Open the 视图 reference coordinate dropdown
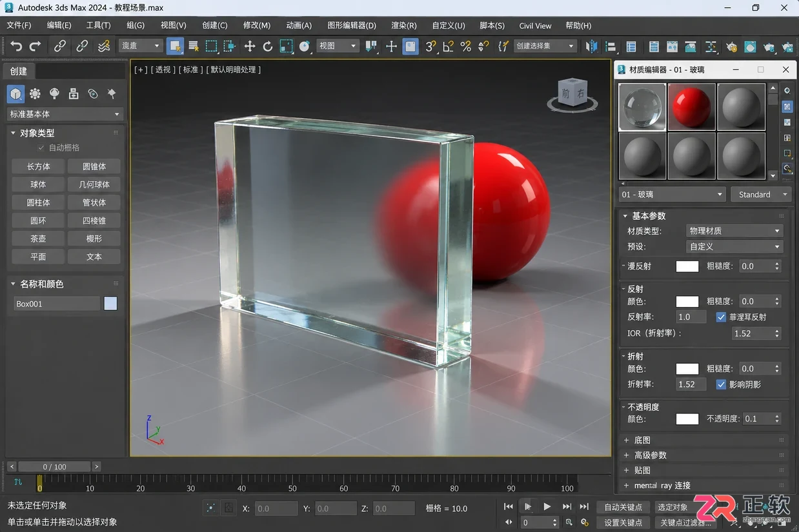The image size is (799, 532). [338, 46]
